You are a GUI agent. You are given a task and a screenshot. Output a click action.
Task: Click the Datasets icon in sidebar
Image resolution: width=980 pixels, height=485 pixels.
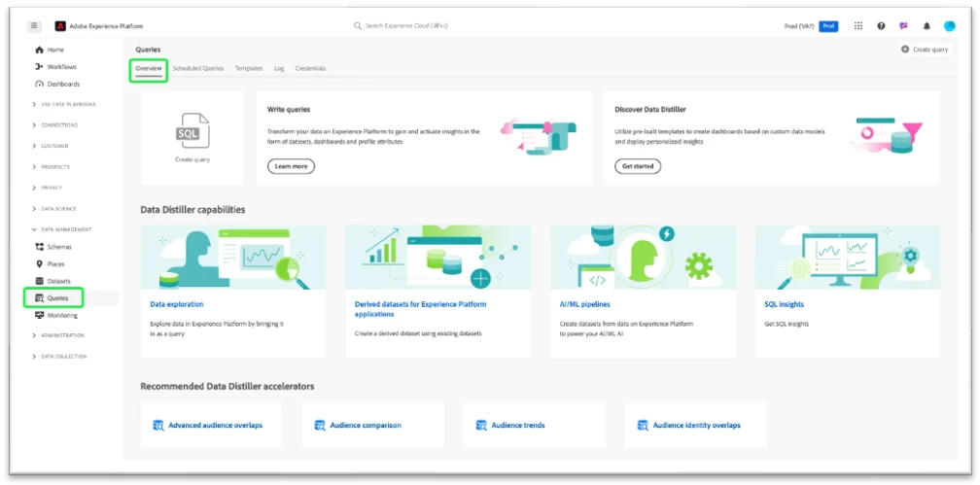click(x=39, y=281)
